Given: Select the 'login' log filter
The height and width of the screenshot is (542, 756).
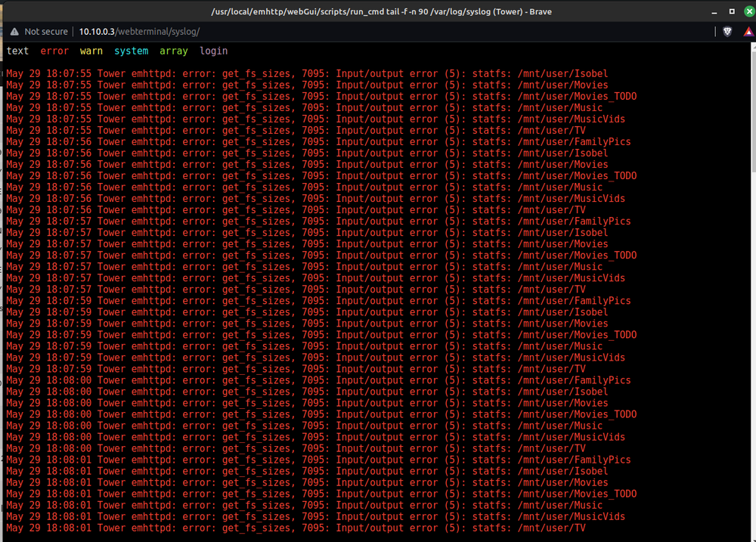Looking at the screenshot, I should coord(214,51).
